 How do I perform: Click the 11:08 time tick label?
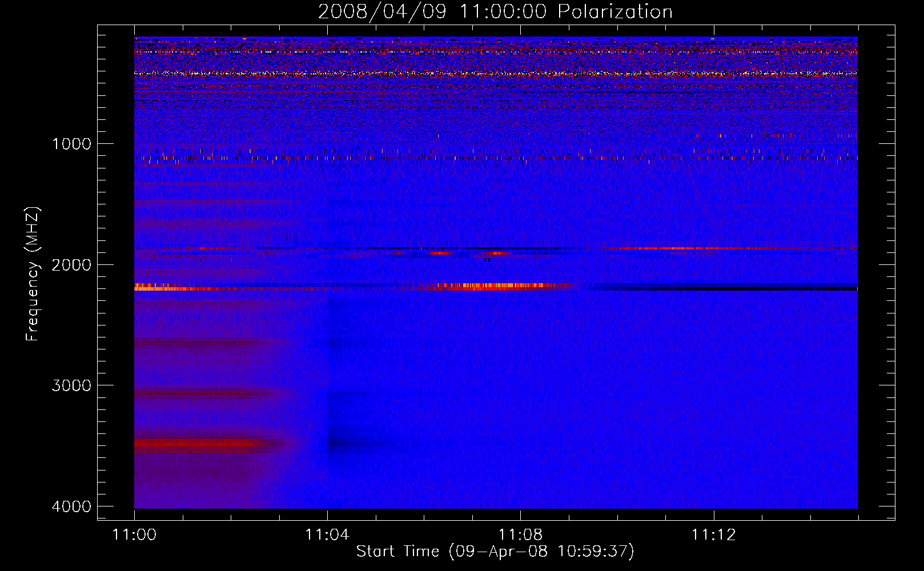tap(520, 535)
